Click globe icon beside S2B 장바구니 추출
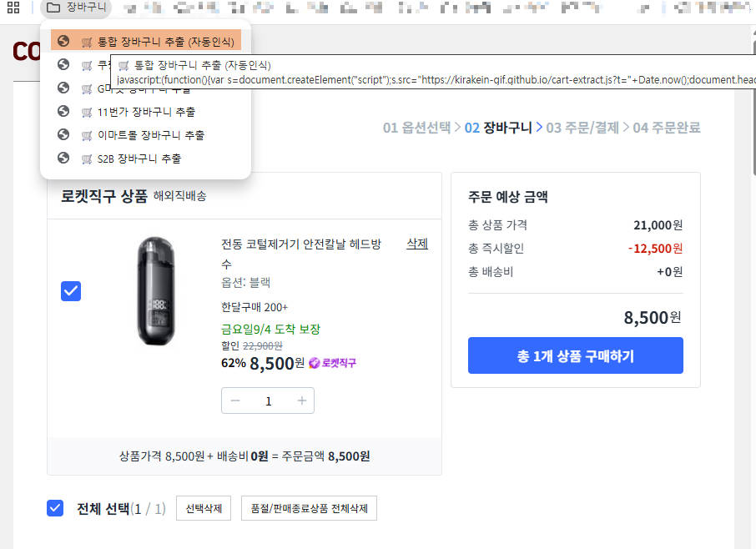 click(63, 158)
